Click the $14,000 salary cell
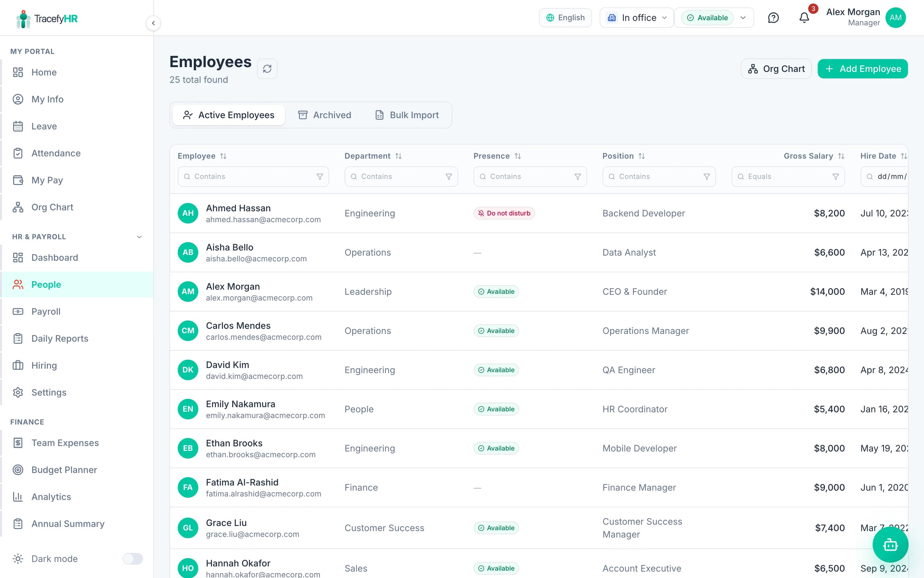Screen dimensions: 924x578 point(827,292)
